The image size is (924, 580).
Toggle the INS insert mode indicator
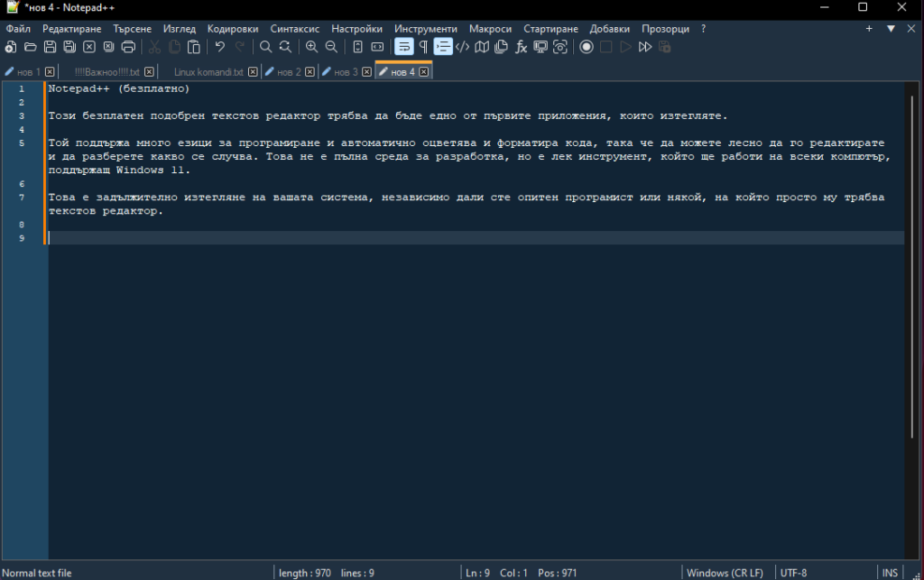[890, 573]
